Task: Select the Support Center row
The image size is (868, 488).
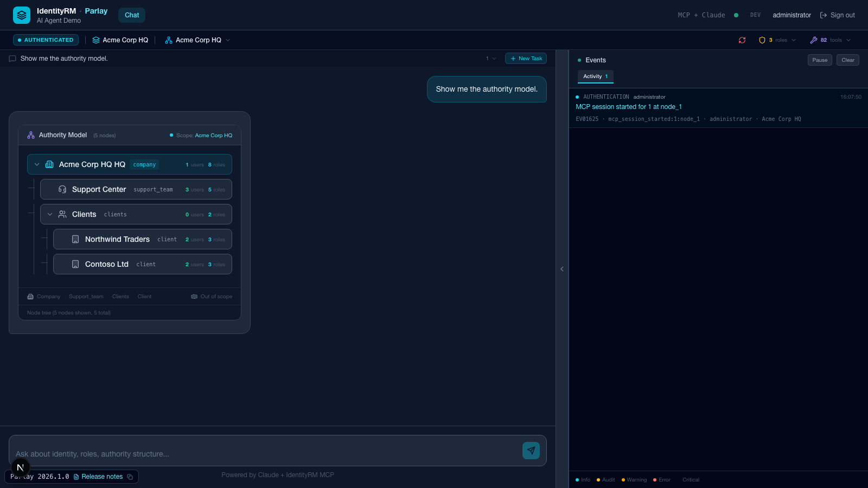Action: point(136,189)
